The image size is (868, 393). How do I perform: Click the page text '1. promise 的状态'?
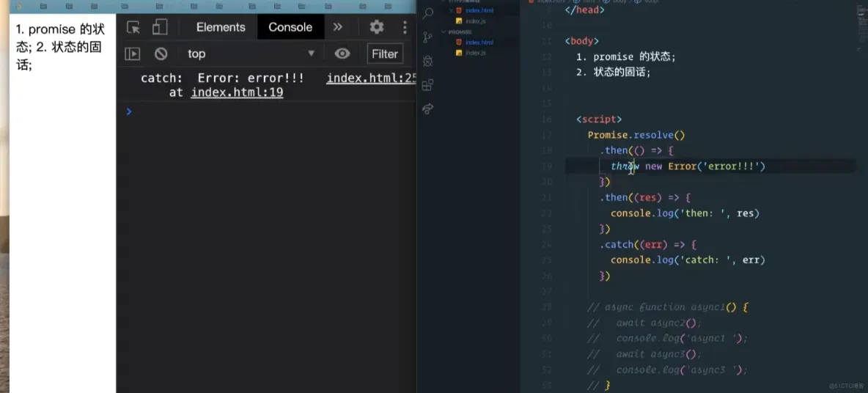60,30
